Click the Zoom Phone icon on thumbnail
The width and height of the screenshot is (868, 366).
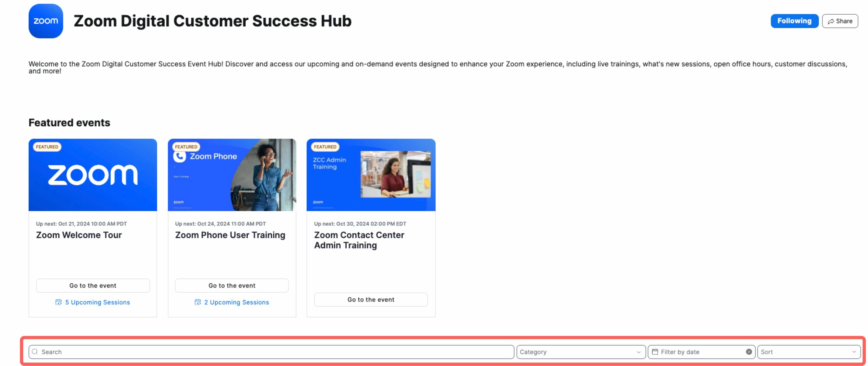[x=179, y=156]
